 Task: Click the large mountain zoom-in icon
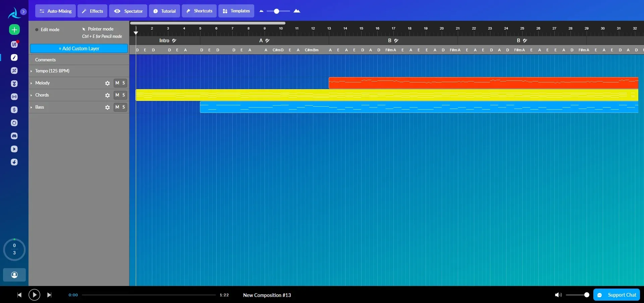point(297,11)
